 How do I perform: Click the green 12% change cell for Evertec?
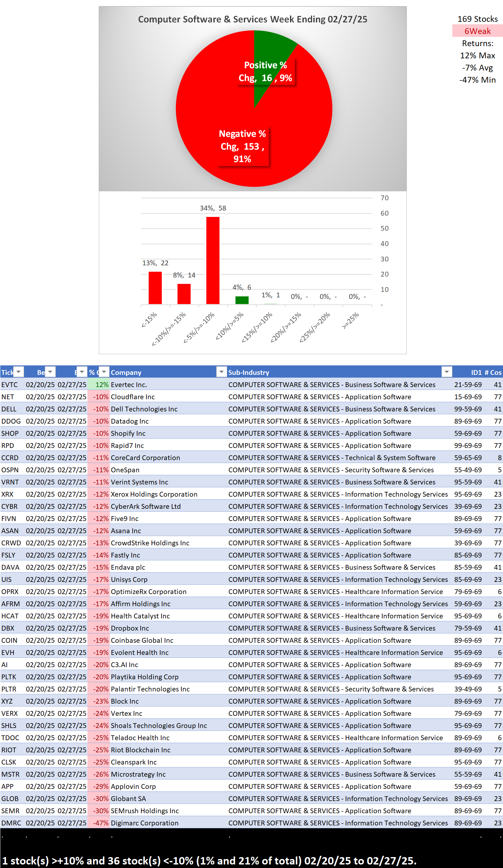99,384
